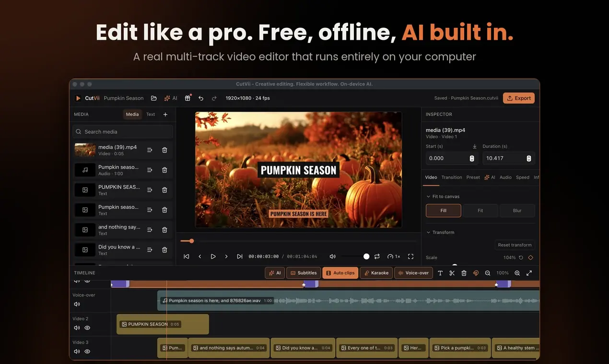The width and height of the screenshot is (609, 364).
Task: Step forward one frame
Action: [226, 257]
